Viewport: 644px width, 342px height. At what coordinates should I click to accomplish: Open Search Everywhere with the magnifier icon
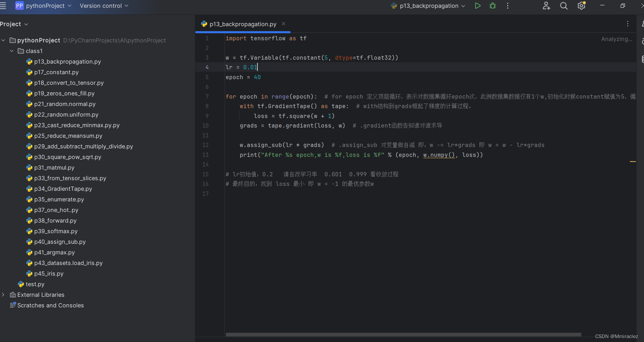(x=563, y=6)
